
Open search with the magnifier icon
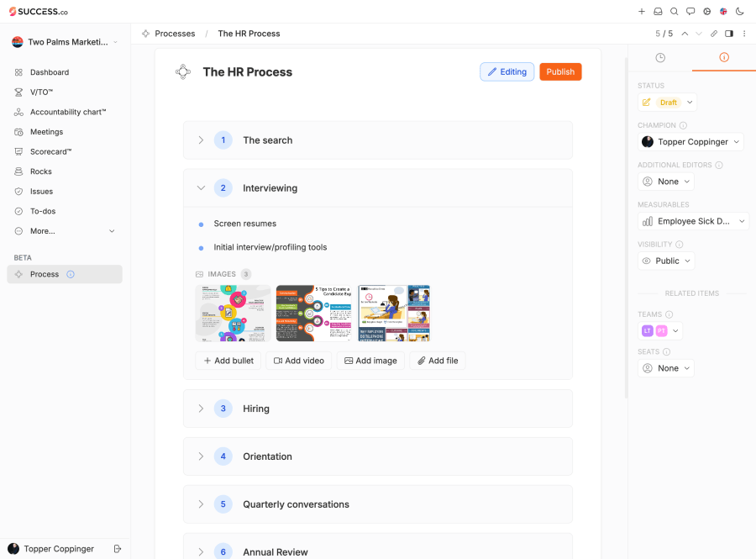coord(674,12)
